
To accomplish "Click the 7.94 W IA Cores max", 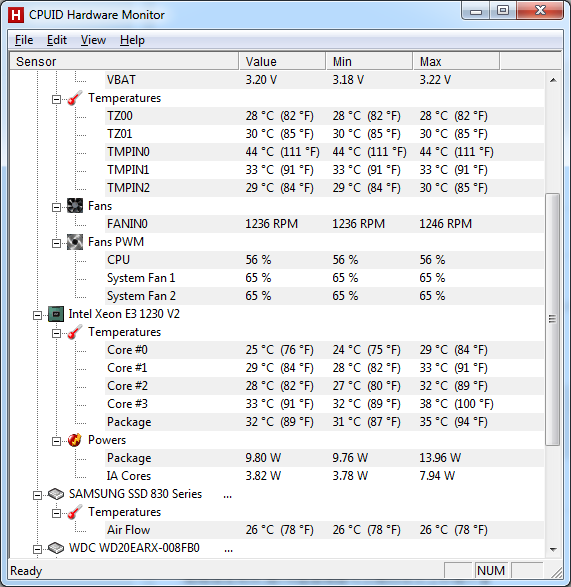I will pyautogui.click(x=437, y=476).
